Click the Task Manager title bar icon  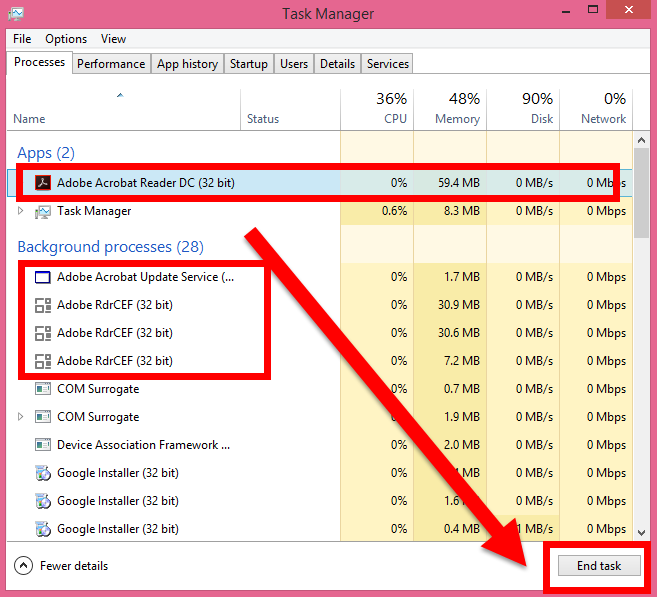(x=16, y=13)
